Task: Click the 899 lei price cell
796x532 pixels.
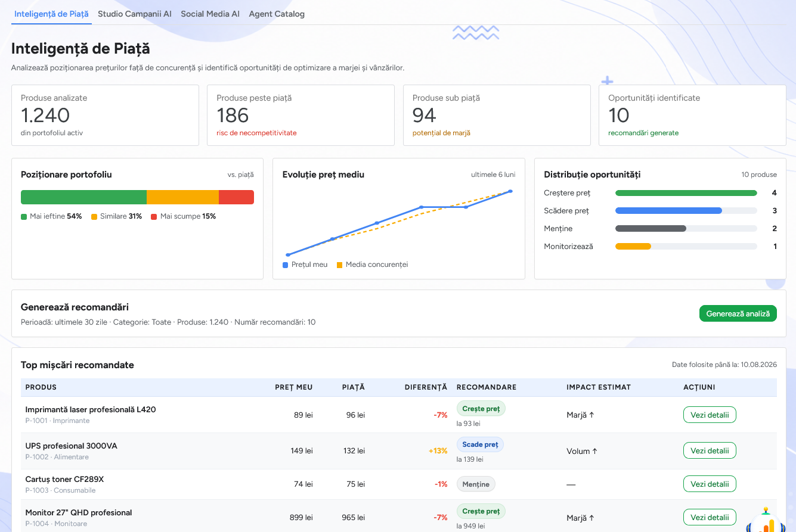Action: click(x=301, y=518)
